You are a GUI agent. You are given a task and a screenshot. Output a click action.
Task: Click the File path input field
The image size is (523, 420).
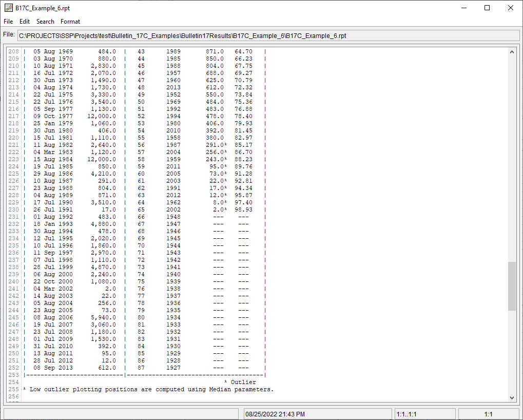[268, 36]
